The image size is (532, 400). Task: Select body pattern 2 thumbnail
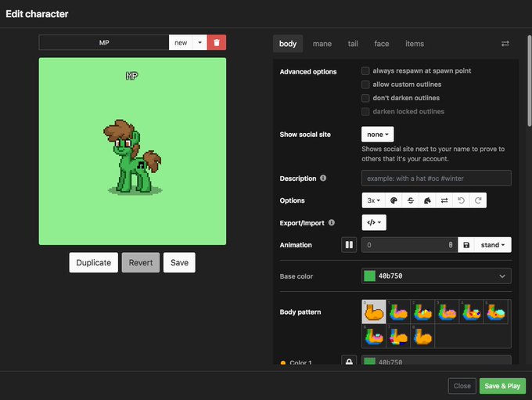[422, 312]
